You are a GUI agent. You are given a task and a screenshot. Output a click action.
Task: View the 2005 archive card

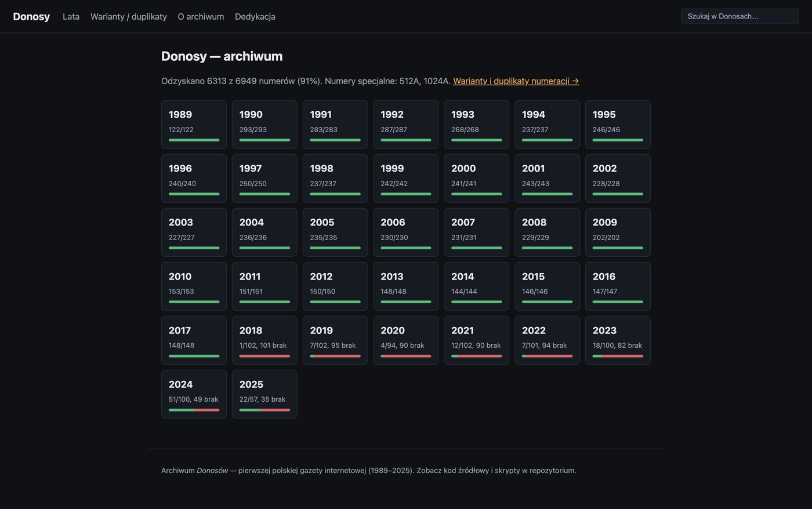[335, 232]
